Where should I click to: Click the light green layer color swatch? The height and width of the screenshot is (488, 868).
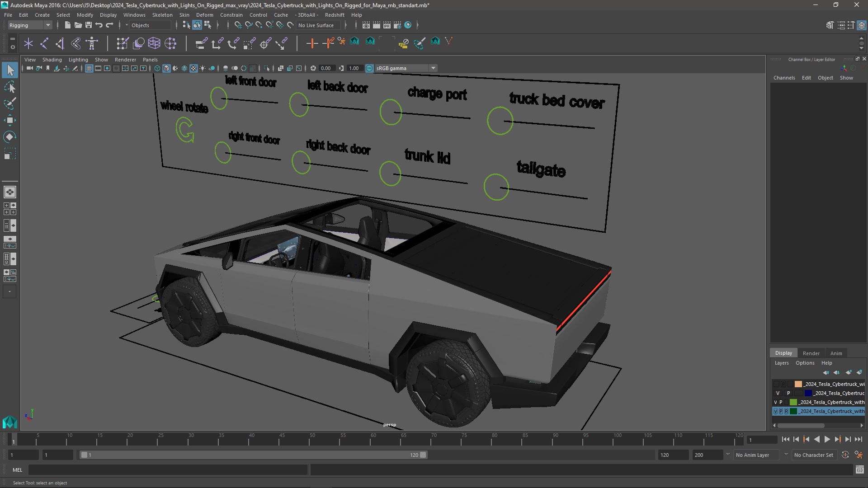pyautogui.click(x=793, y=402)
